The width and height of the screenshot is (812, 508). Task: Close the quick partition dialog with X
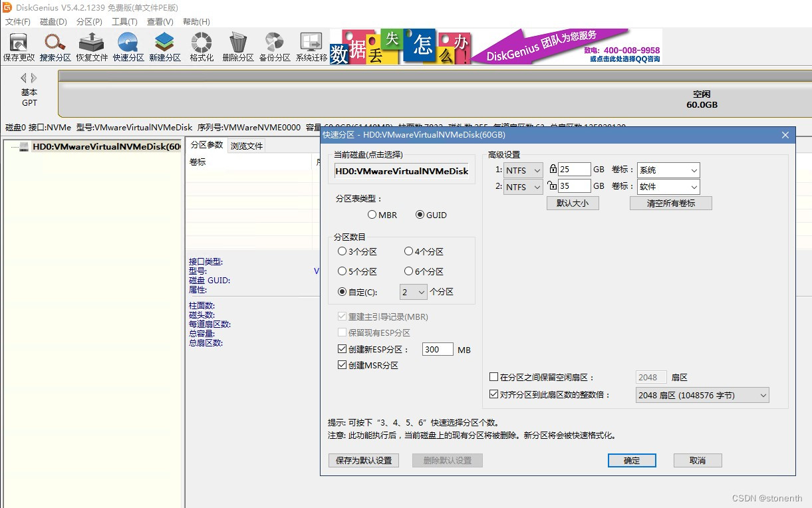pyautogui.click(x=785, y=135)
